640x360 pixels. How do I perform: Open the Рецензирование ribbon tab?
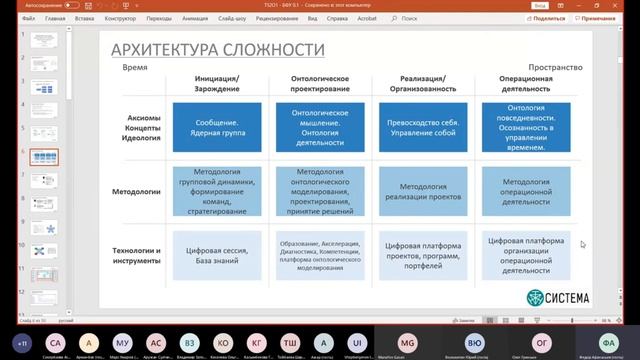click(277, 18)
